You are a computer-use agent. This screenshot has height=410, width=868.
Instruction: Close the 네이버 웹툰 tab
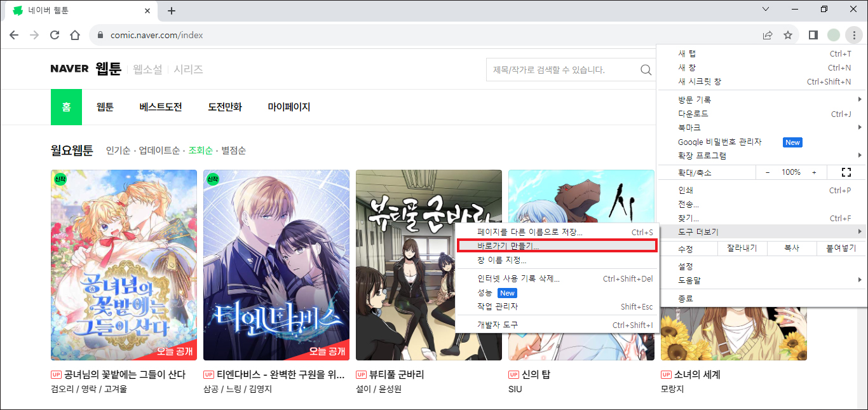coord(148,11)
